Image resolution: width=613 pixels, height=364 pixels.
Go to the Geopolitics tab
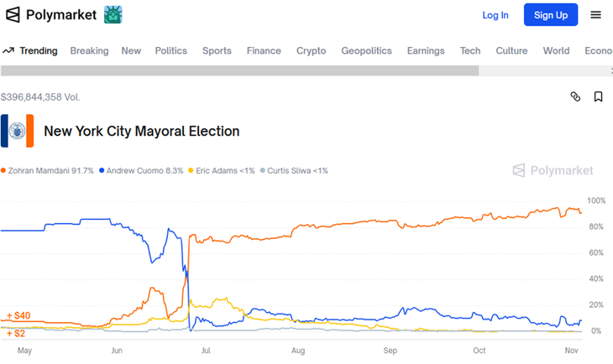coord(366,50)
